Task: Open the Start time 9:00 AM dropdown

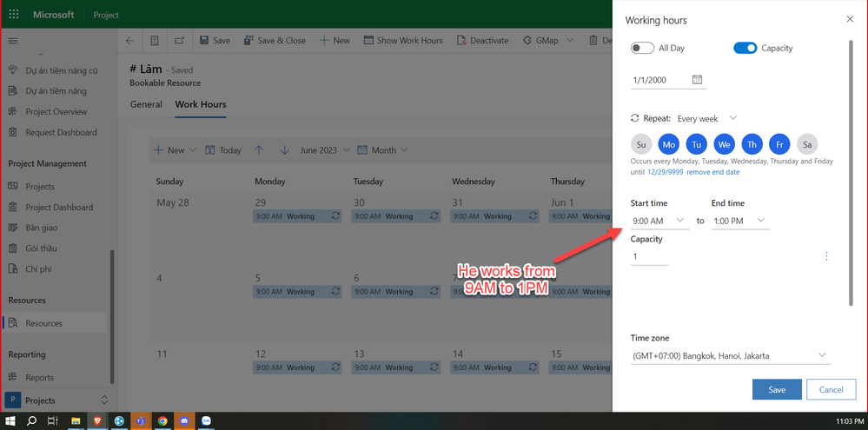Action: coord(659,221)
